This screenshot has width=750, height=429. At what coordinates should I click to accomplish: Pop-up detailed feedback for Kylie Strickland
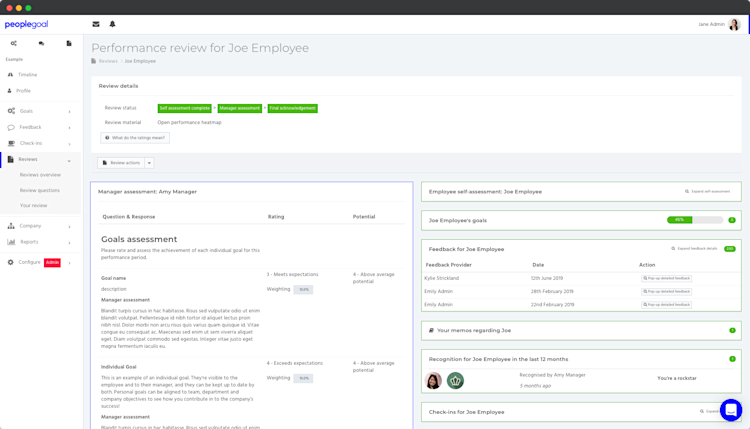tap(666, 278)
